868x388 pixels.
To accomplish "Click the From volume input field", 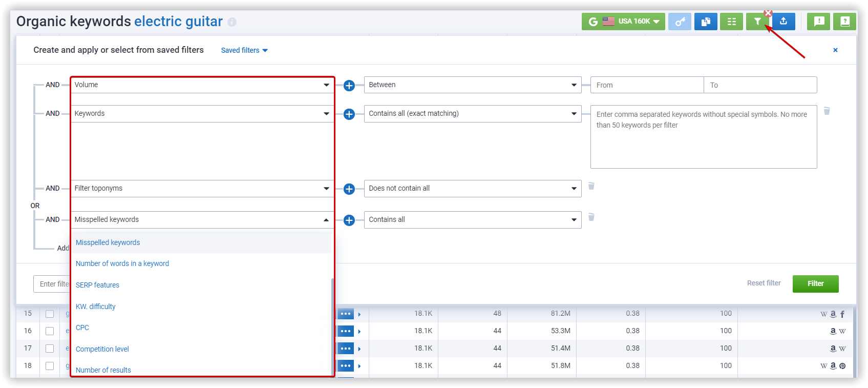I will click(647, 85).
